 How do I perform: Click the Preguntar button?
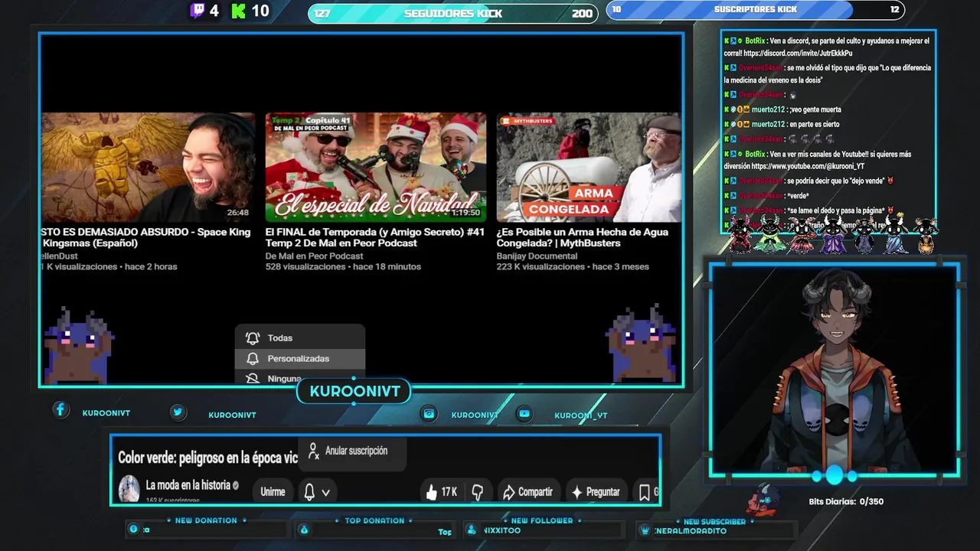[x=595, y=492]
